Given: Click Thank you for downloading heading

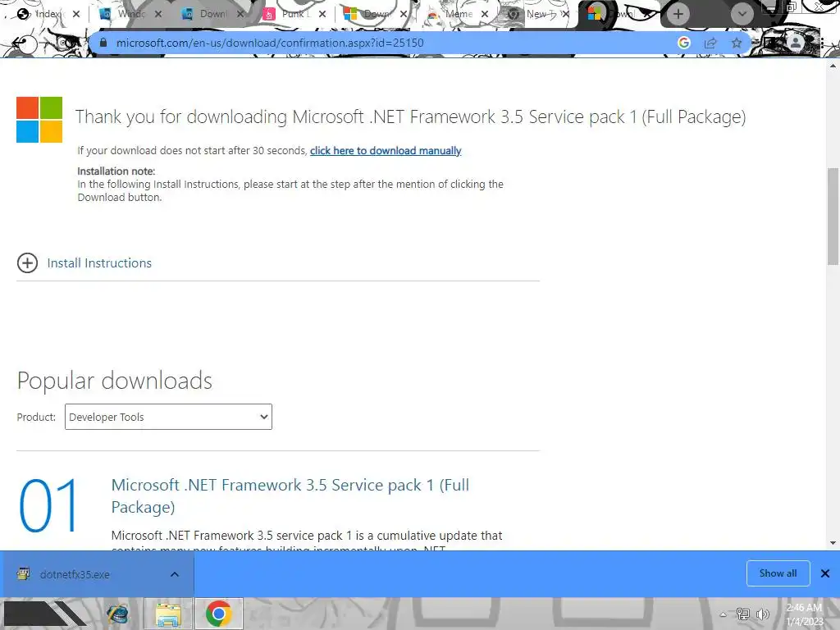Looking at the screenshot, I should point(410,116).
